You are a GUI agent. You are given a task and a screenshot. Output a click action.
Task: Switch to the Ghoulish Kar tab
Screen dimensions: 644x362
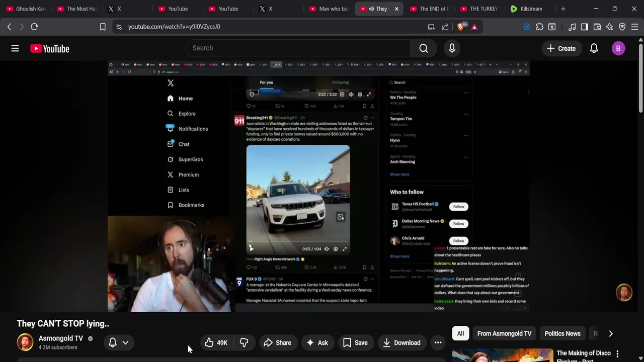26,9
